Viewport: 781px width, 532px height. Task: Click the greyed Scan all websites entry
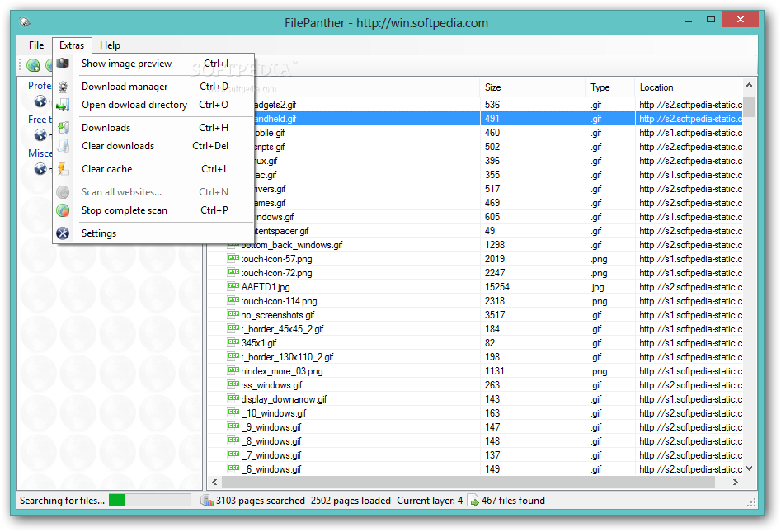coord(153,192)
